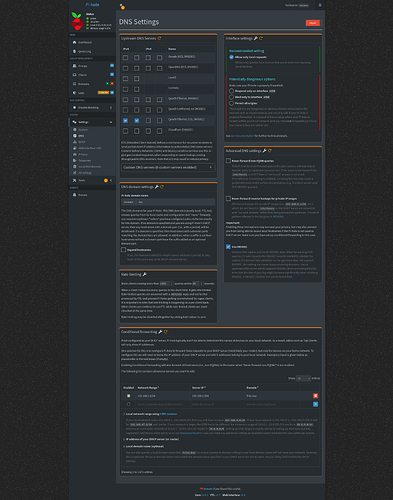Click wrench icon beside Rate-limiting
The width and height of the screenshot is (393, 500).
coord(145,274)
